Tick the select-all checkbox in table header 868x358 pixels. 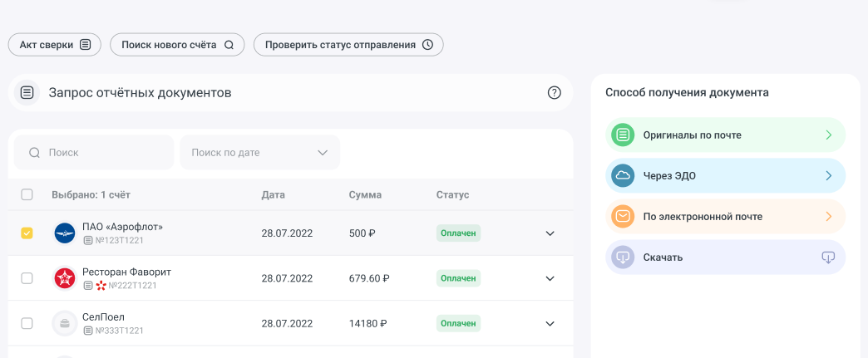point(27,194)
